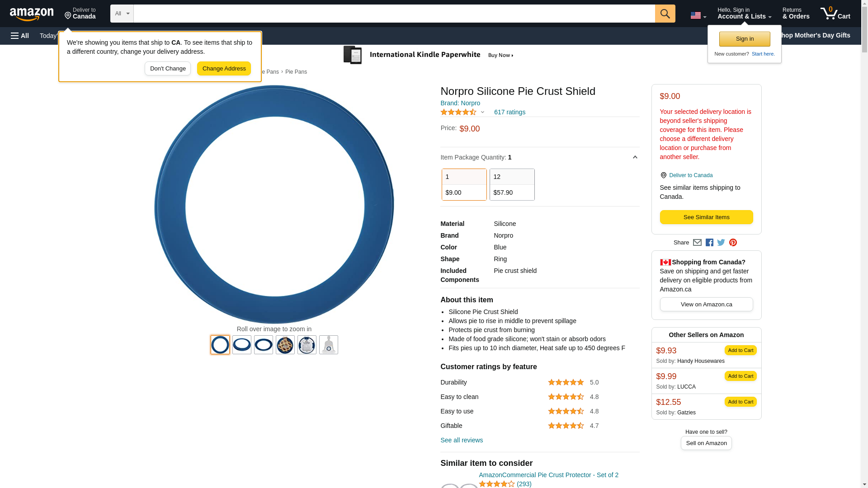868x488 pixels.
Task: Open the search category All dropdown
Action: point(122,14)
